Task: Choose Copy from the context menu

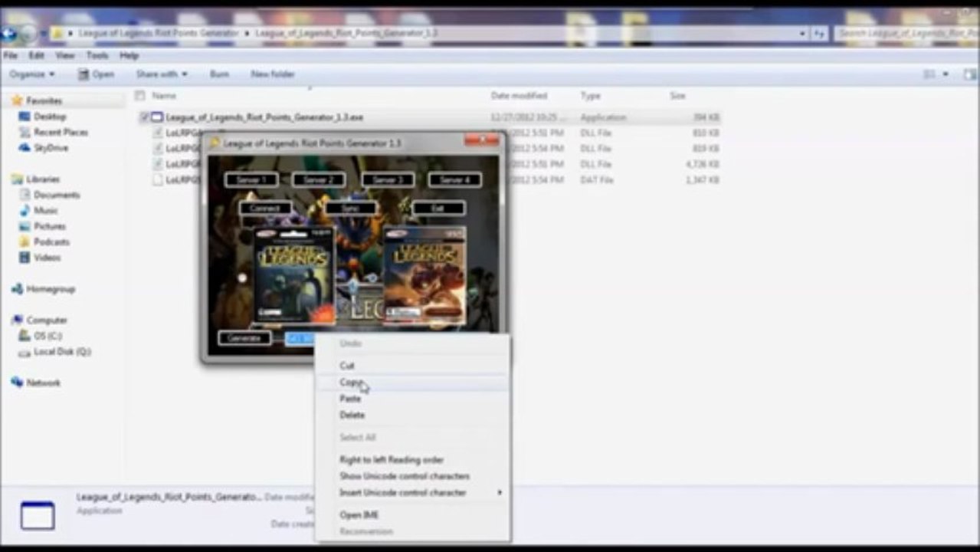Action: (x=412, y=382)
